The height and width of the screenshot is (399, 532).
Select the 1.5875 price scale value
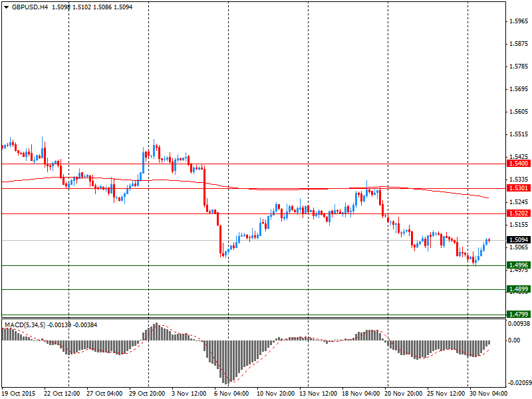(x=519, y=44)
